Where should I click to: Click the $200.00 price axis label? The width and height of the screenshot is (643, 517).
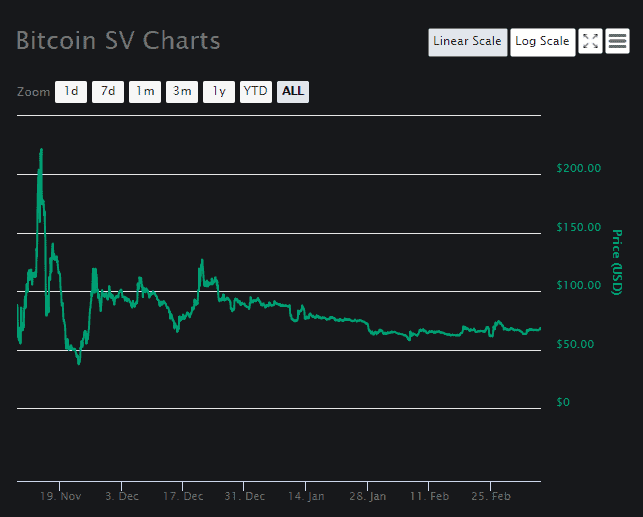click(579, 168)
